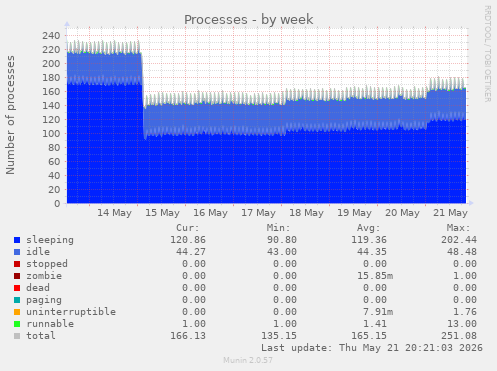Click the 'Cur:' column header
The image size is (497, 371).
(x=188, y=228)
